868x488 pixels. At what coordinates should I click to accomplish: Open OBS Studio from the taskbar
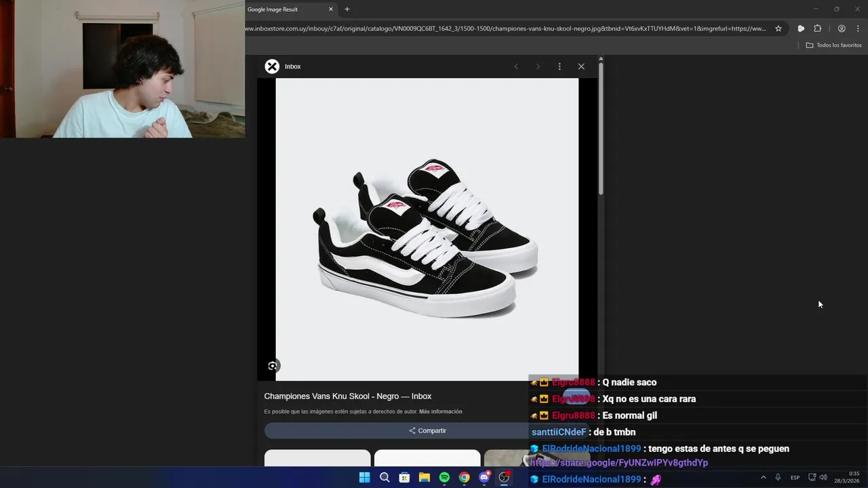(x=504, y=478)
